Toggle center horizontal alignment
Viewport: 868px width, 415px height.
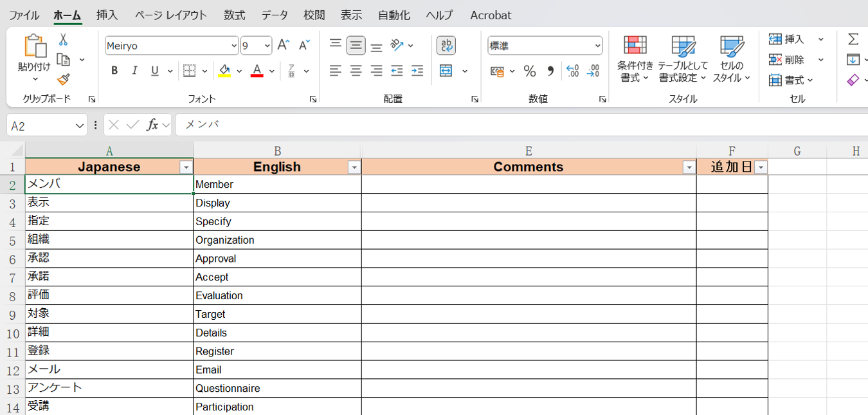pos(356,71)
